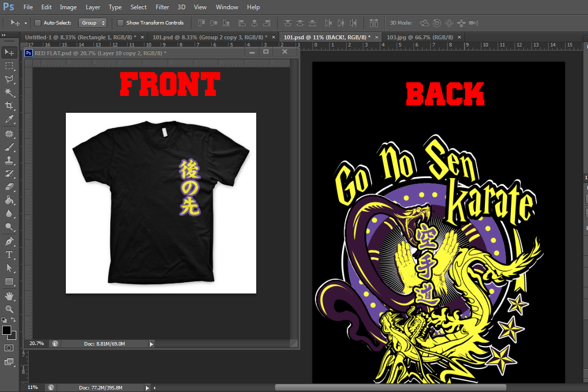This screenshot has height=392, width=588.
Task: Select the Move tool
Action: tap(9, 52)
